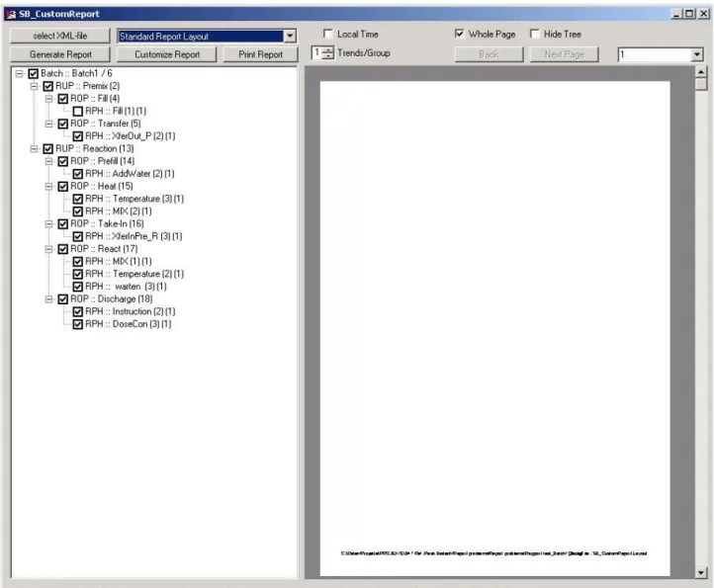Maximize the SB_CustomReport window
Image resolution: width=714 pixels, height=588 pixels.
(x=689, y=14)
